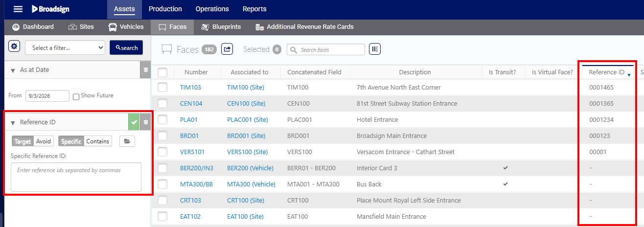Screen dimensions: 644x227
Task: Remove the Reference ID filter trash icon
Action: tap(145, 122)
